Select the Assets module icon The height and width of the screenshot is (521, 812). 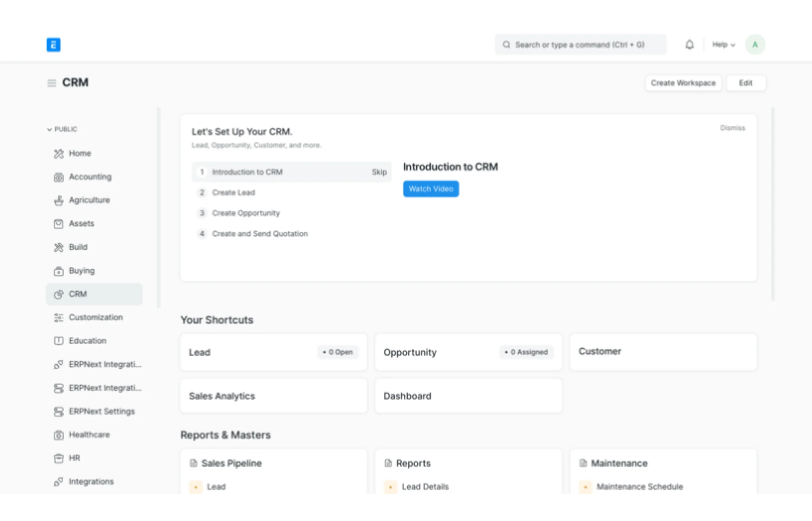(59, 224)
